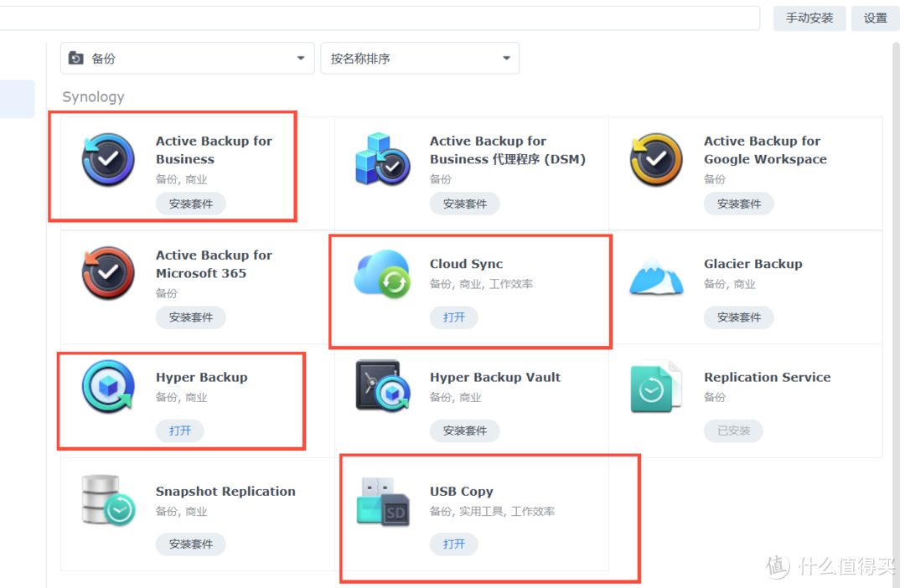Image resolution: width=905 pixels, height=588 pixels.
Task: Install Active Backup for Business DSM agent
Action: coord(464,204)
